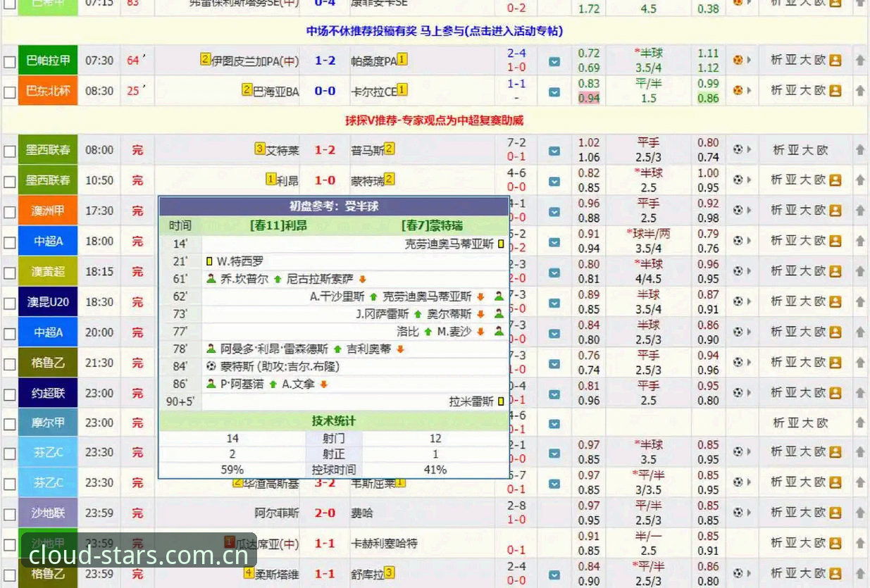Click popup entry 蒙特斯 (助攻:吉尔.布隆)
This screenshot has width=870, height=588.
coord(280,366)
